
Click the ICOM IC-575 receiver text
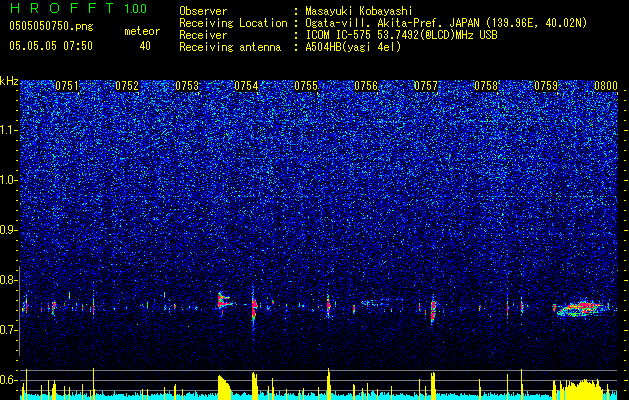click(x=401, y=35)
